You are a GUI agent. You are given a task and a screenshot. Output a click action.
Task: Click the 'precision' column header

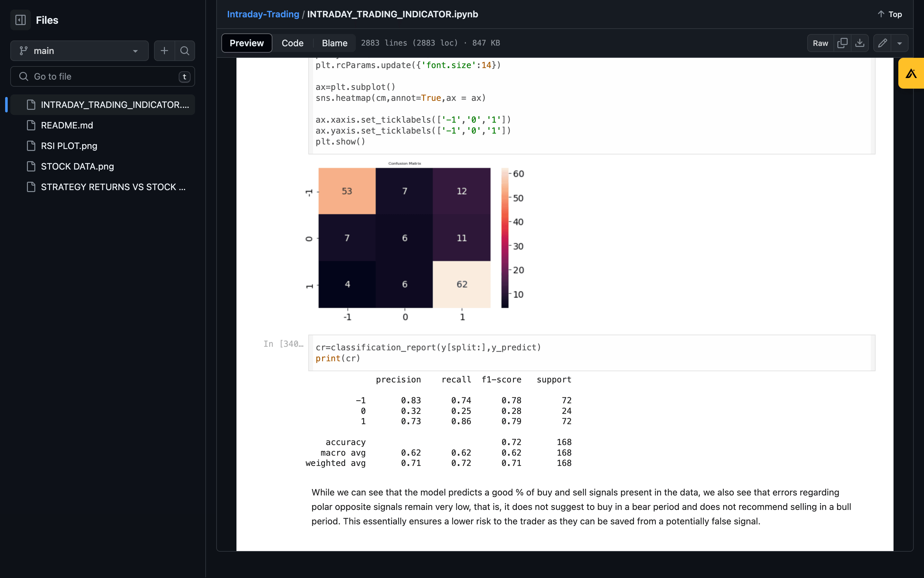click(398, 380)
